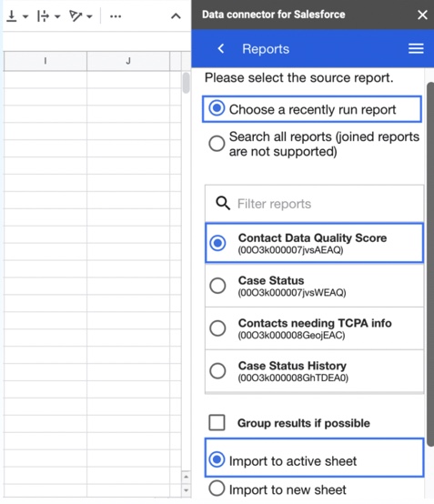Choose Import to new sheet
This screenshot has height=504, width=434.
click(x=278, y=489)
